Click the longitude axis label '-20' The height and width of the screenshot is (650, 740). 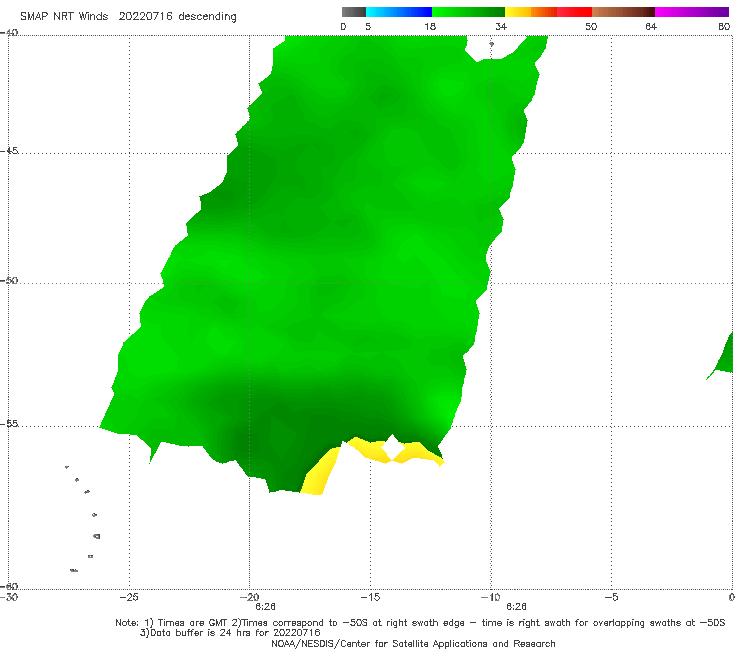click(250, 597)
